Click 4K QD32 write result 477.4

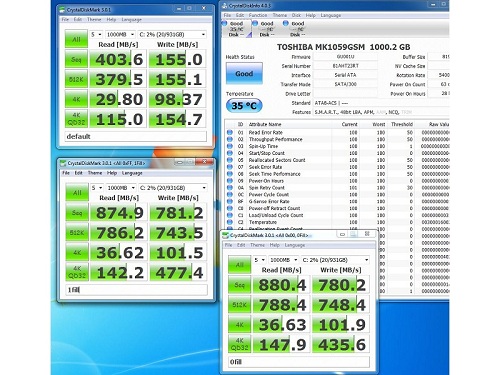tap(178, 272)
